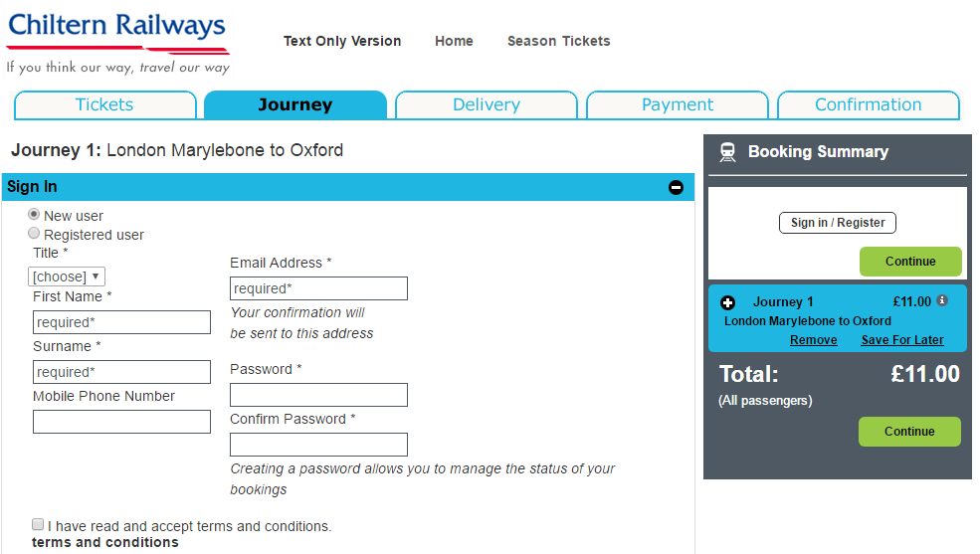This screenshot has height=554, width=980.
Task: Click into the Mobile Phone Number field
Action: [x=121, y=422]
